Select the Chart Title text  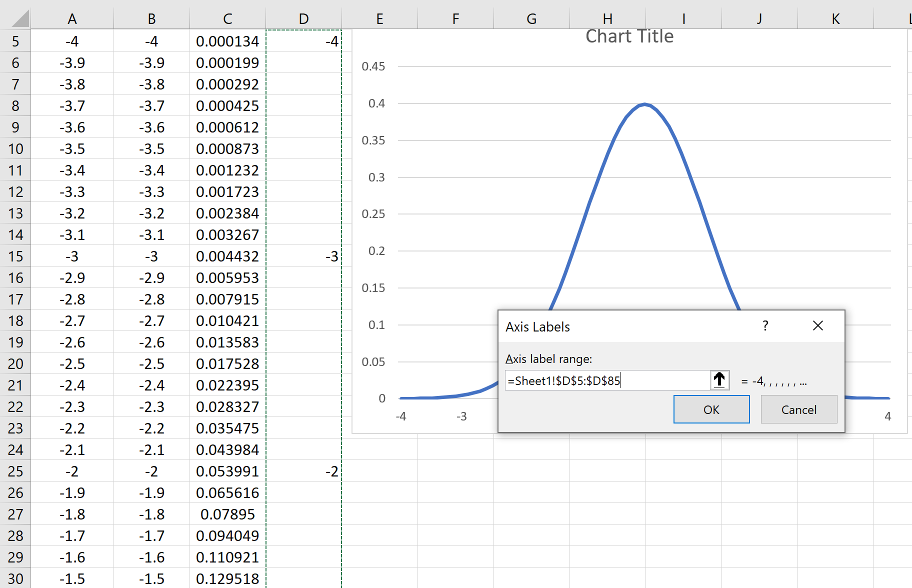pos(629,35)
